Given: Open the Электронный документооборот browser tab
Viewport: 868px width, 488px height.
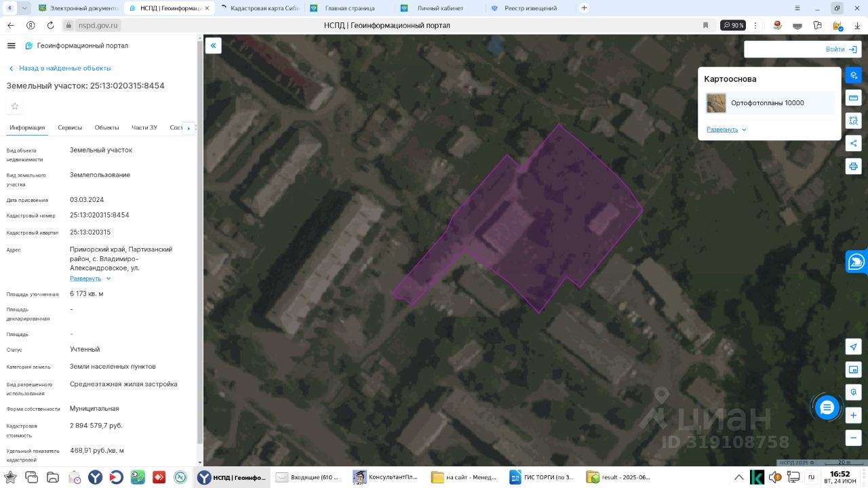Looking at the screenshot, I should pos(78,8).
